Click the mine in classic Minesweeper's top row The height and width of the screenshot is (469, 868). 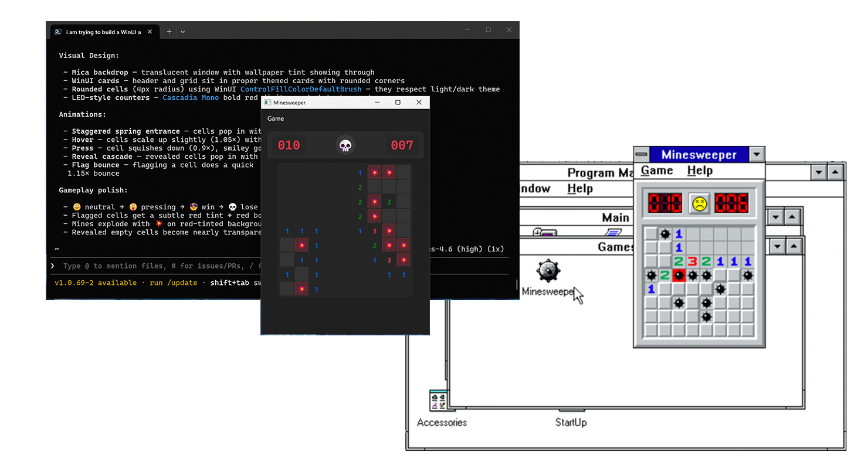click(665, 234)
